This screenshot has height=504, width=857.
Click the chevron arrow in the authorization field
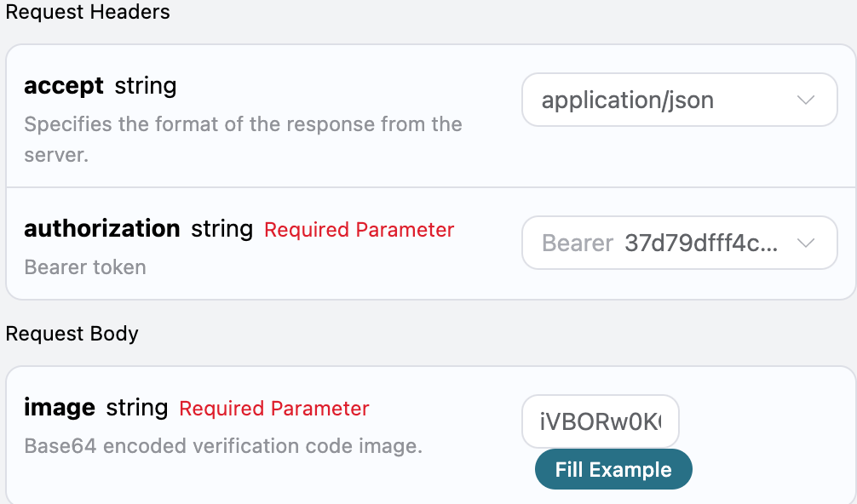[806, 243]
